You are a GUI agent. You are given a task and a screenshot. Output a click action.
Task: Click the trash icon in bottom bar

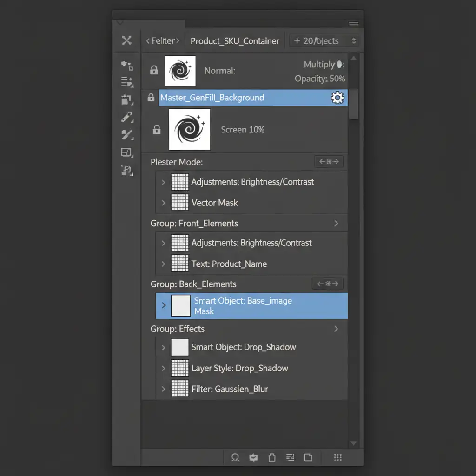coord(272,457)
